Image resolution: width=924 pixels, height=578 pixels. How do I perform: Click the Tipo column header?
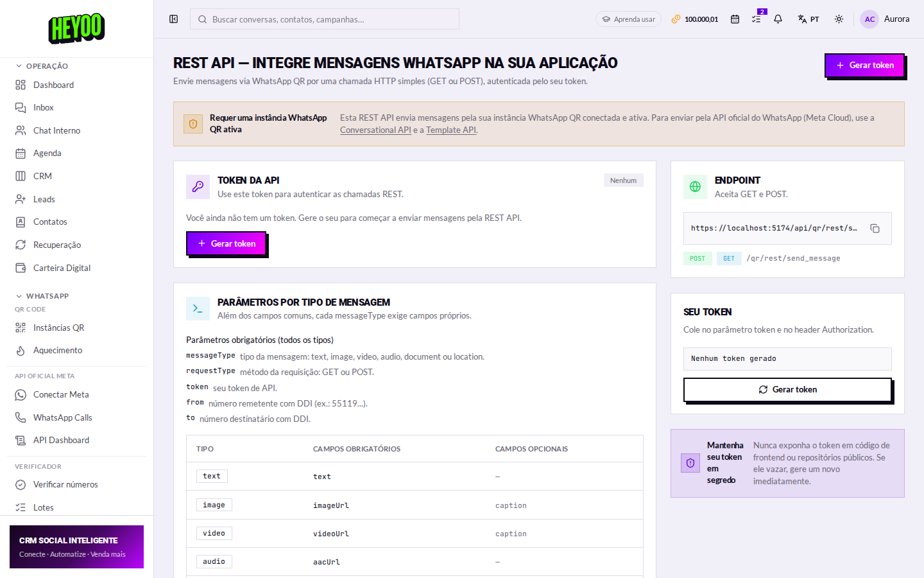(205, 449)
